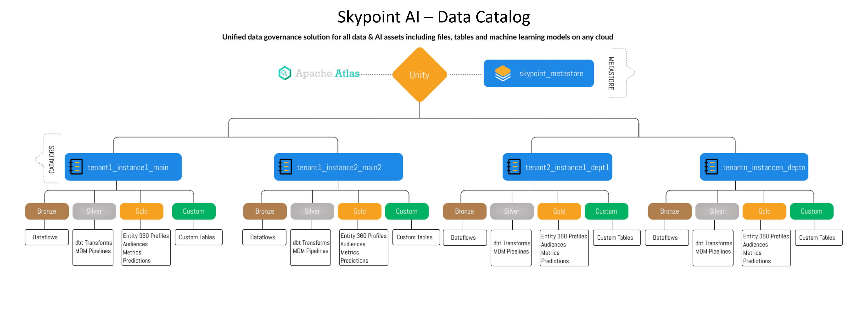868x336 pixels.
Task: Select the orange Unity diamond node
Action: click(420, 74)
